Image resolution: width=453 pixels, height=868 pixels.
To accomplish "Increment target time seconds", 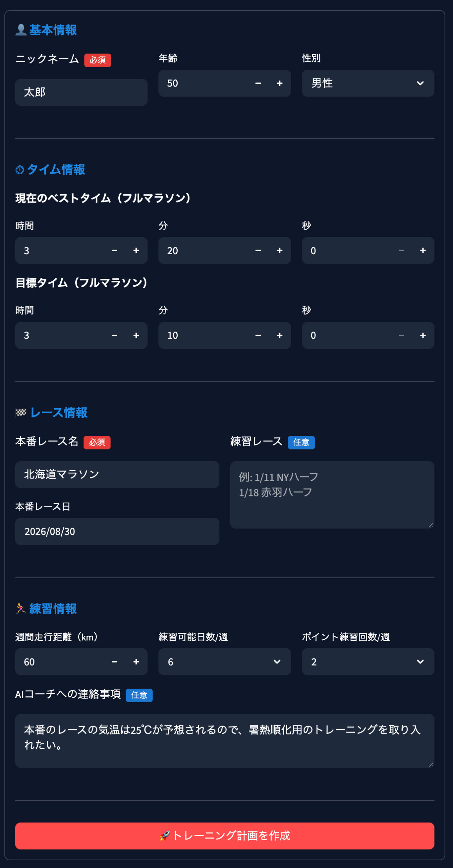I will 423,335.
